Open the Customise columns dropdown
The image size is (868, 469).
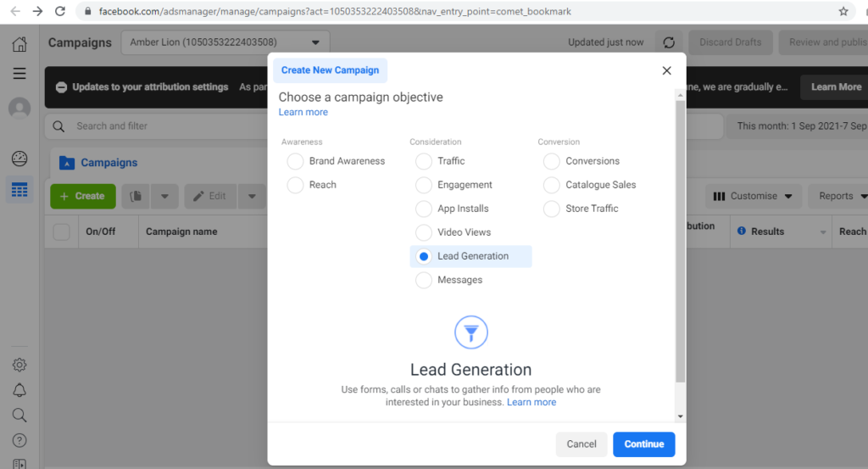coord(753,196)
